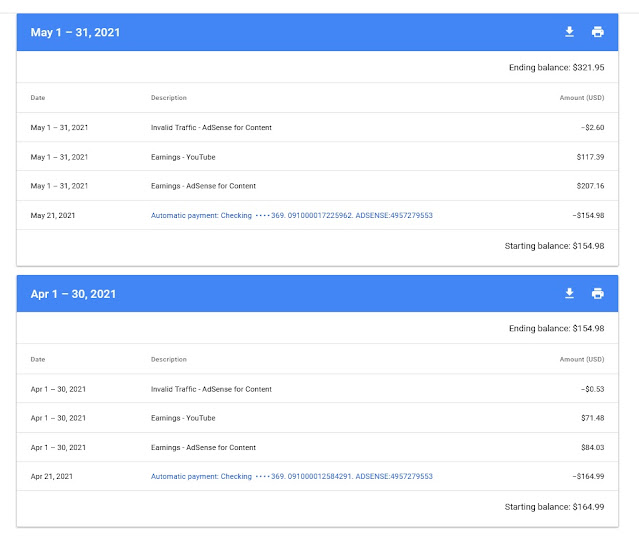The height and width of the screenshot is (544, 639).
Task: Click the Date column header in April table
Action: point(38,359)
